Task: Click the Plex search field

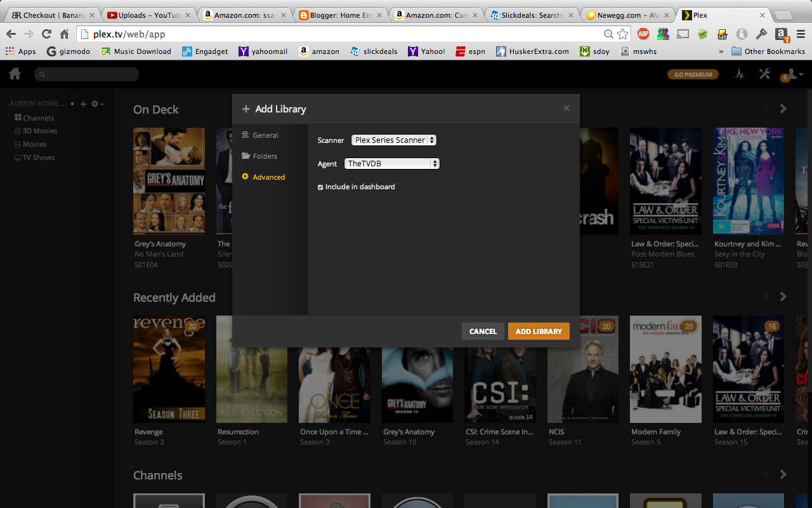Action: [86, 74]
